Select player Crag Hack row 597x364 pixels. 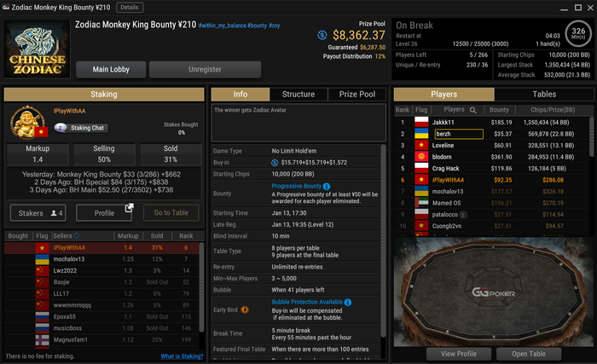click(492, 168)
